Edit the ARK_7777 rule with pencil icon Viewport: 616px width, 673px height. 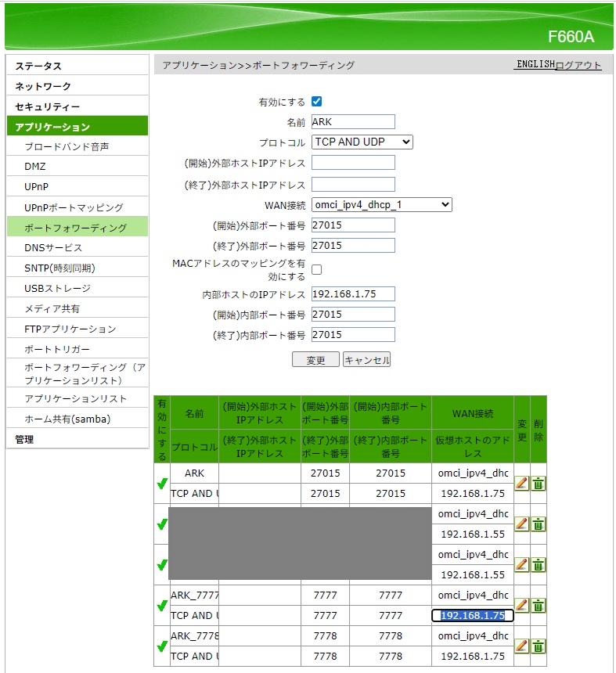click(x=521, y=606)
